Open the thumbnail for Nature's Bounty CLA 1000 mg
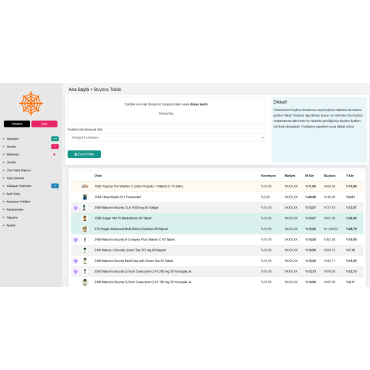 pyautogui.click(x=85, y=208)
